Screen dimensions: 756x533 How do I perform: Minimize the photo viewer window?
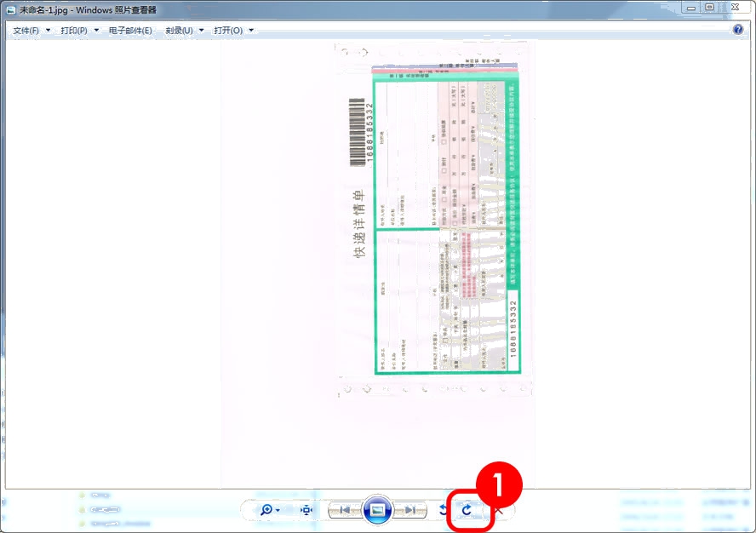[687, 8]
